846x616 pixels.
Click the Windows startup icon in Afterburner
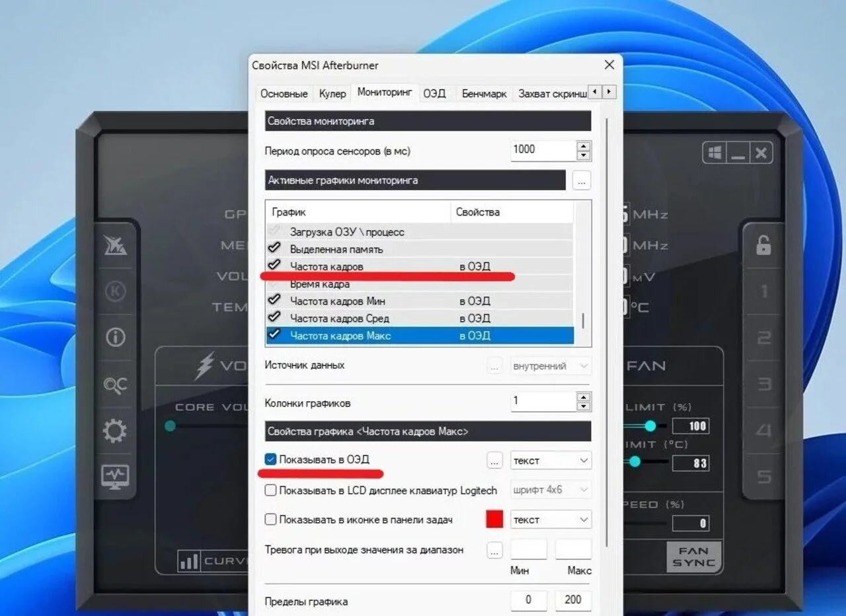pos(715,153)
